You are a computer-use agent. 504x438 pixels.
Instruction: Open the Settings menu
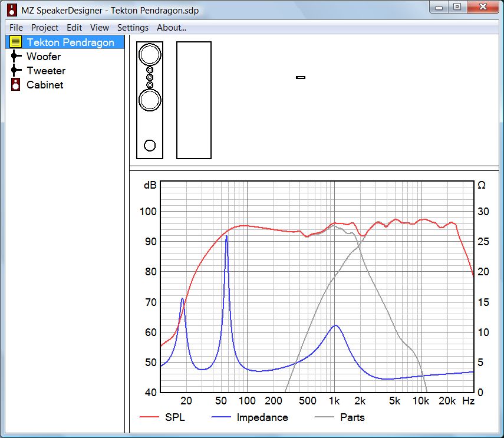point(133,28)
